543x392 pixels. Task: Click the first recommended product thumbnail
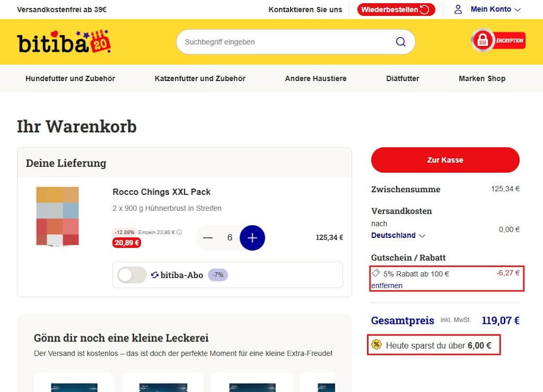click(x=74, y=387)
